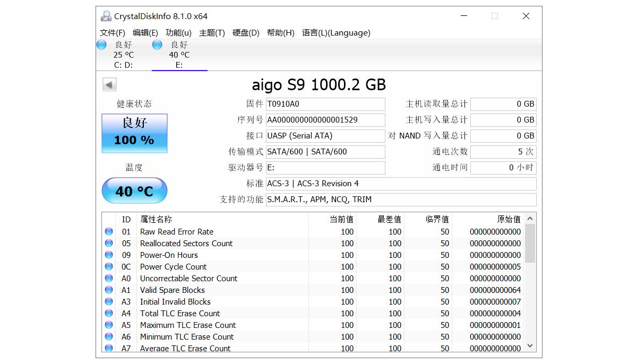Click the scroll-down arrow on the attribute list
Screen dimensions: 637x364
(530, 345)
